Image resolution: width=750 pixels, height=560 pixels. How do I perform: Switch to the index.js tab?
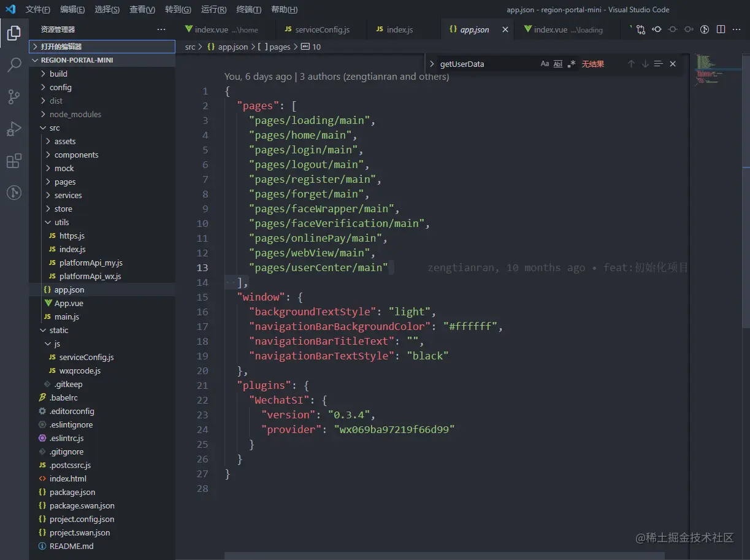[x=403, y=29]
